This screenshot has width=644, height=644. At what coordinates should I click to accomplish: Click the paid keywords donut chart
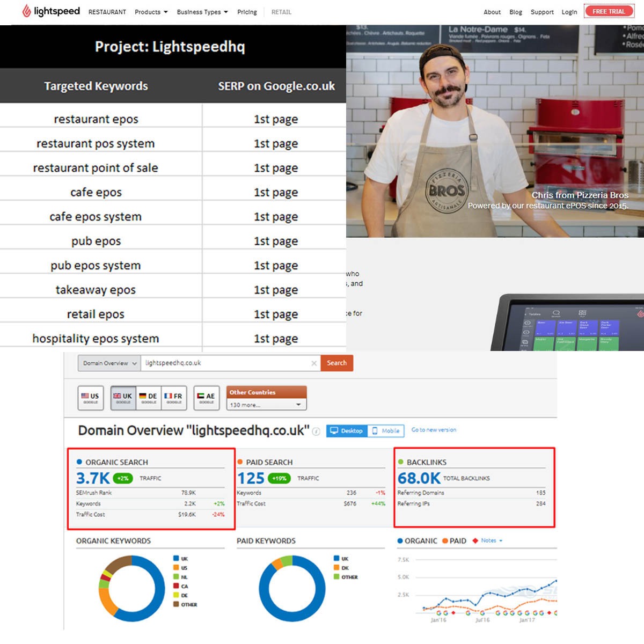[x=292, y=588]
